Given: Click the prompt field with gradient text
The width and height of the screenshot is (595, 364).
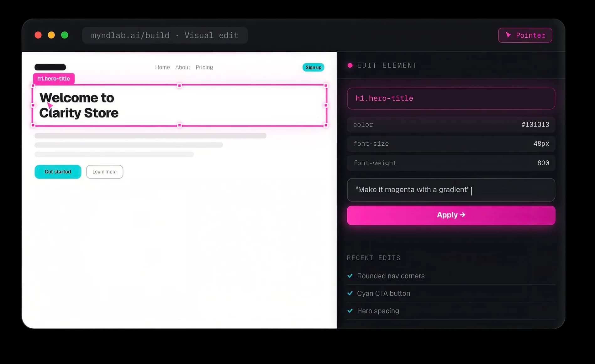Looking at the screenshot, I should tap(451, 190).
